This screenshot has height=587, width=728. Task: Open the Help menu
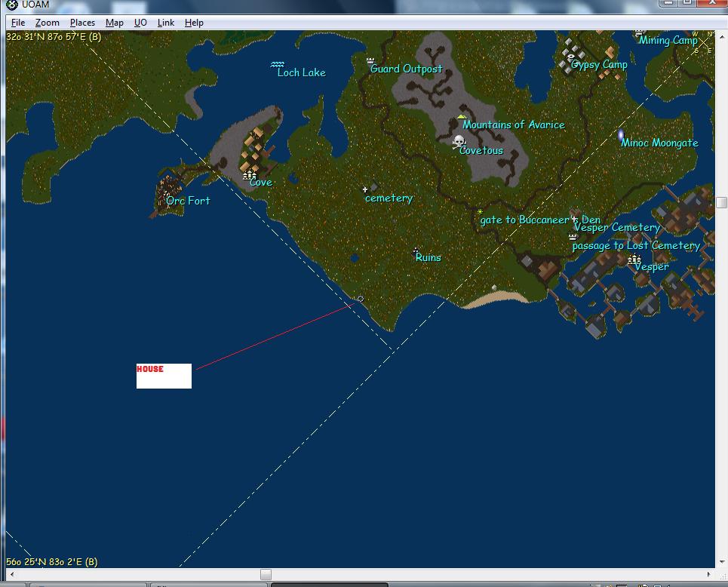coord(194,23)
